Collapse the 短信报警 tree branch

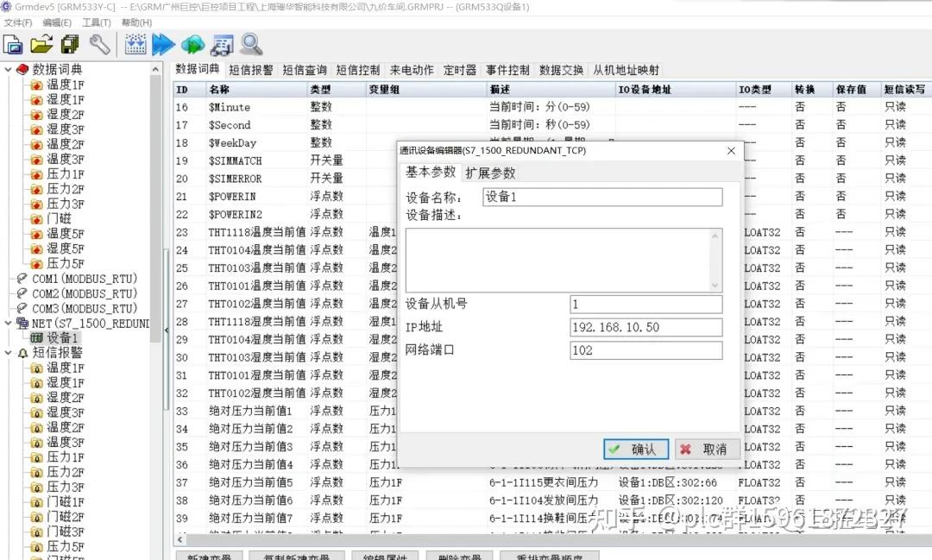[9, 352]
